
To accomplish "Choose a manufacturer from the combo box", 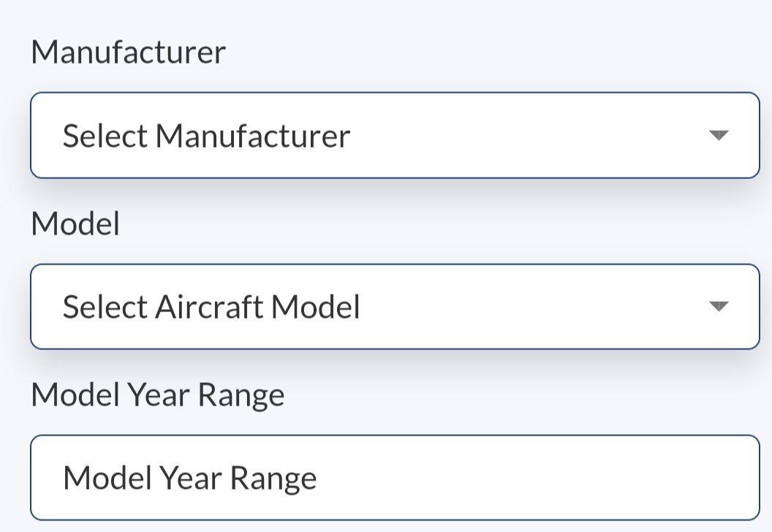I will 395,135.
